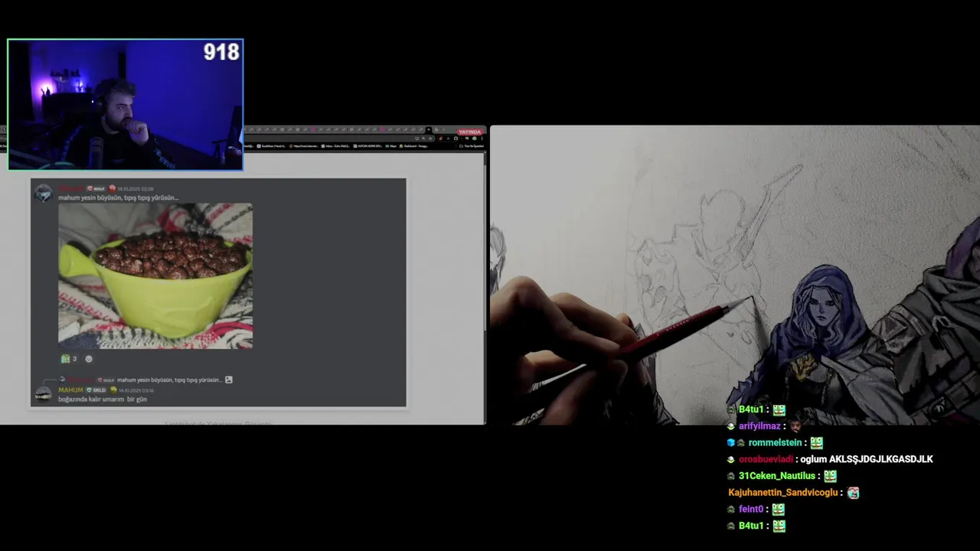This screenshot has width=980, height=551.
Task: Click chat username arifyilmaz
Action: 759,426
